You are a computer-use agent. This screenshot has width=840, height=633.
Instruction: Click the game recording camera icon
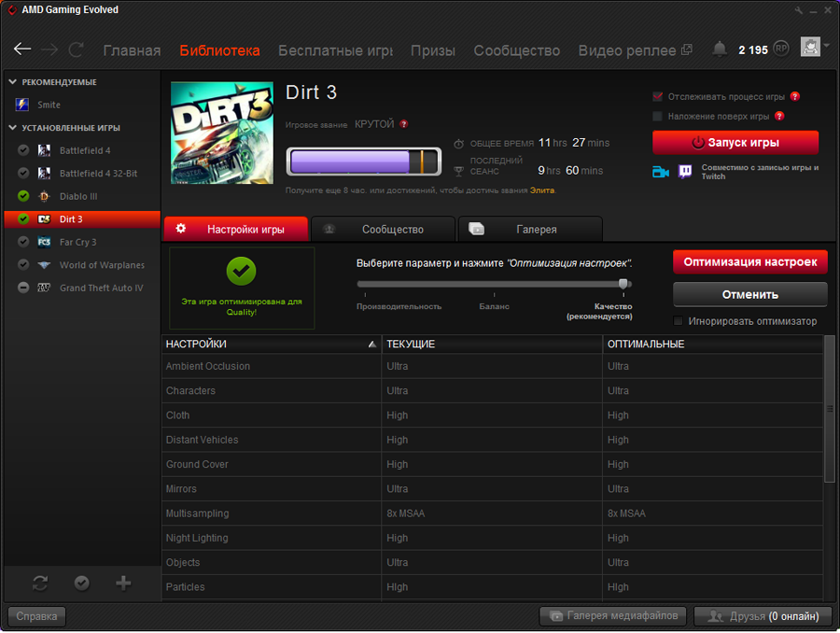click(661, 172)
